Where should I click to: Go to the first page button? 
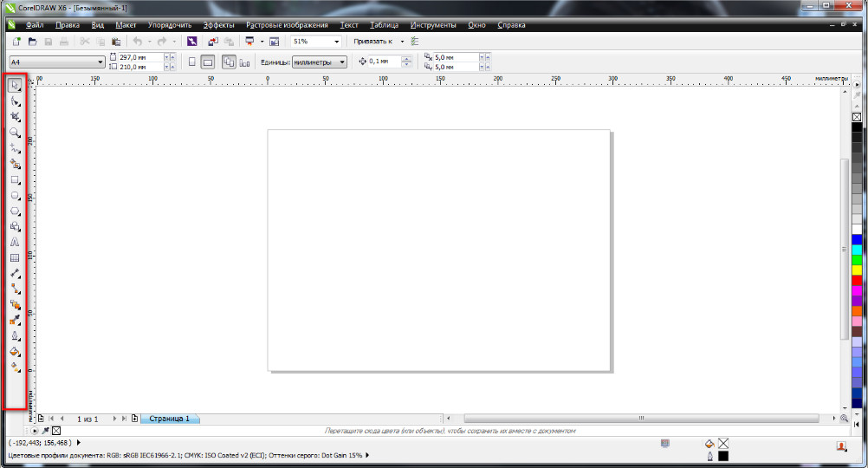coord(51,419)
